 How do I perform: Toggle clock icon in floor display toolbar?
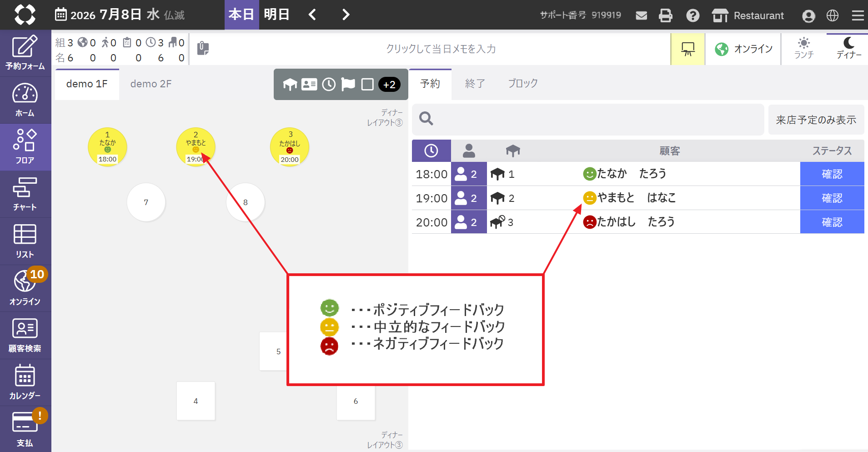point(329,85)
